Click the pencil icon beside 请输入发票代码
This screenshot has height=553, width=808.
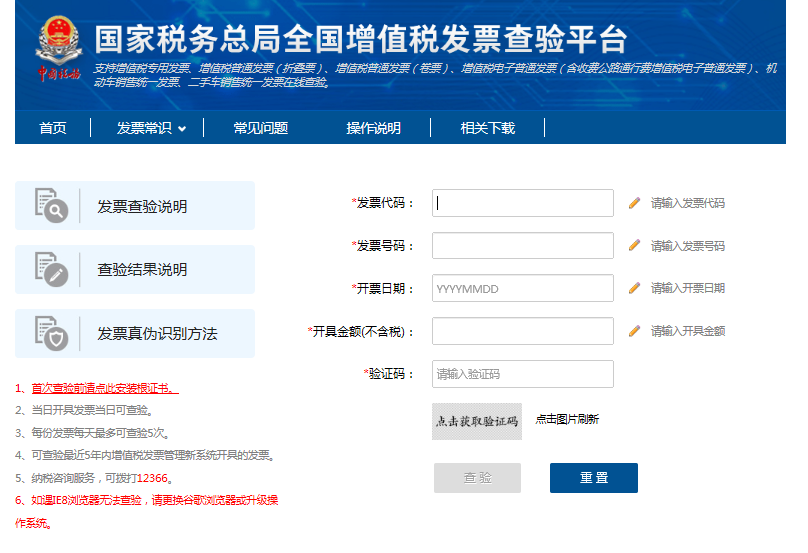[x=634, y=203]
